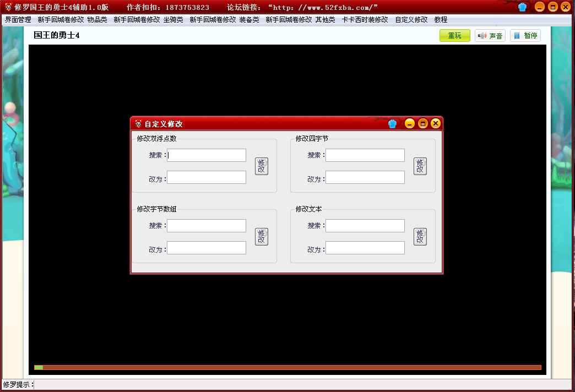Focus the 搜索 field under 修改双浮点数
Image resolution: width=575 pixels, height=392 pixels.
click(207, 155)
